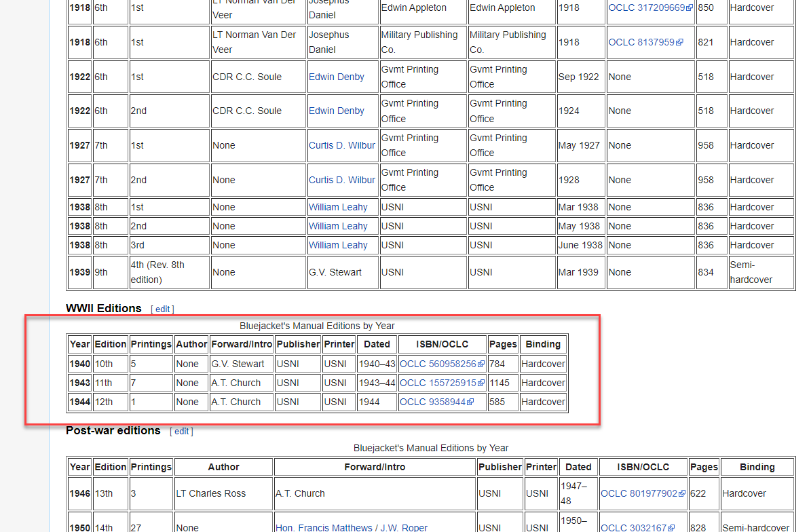Viewport: 809px width, 532px height.
Task: Select the 4th (Rev. 8th edition) cell
Action: click(x=169, y=273)
